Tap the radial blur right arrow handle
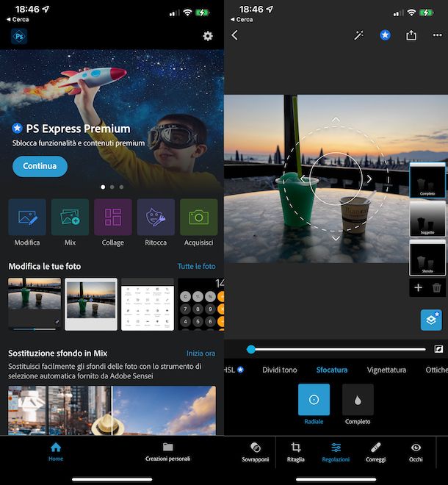This screenshot has height=485, width=448. point(369,179)
